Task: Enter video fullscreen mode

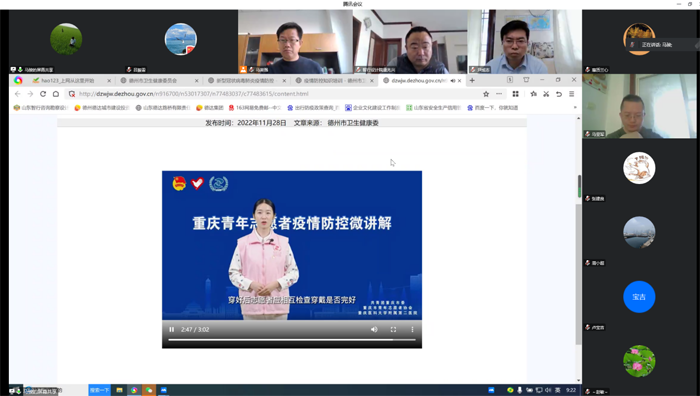Action: [x=393, y=329]
